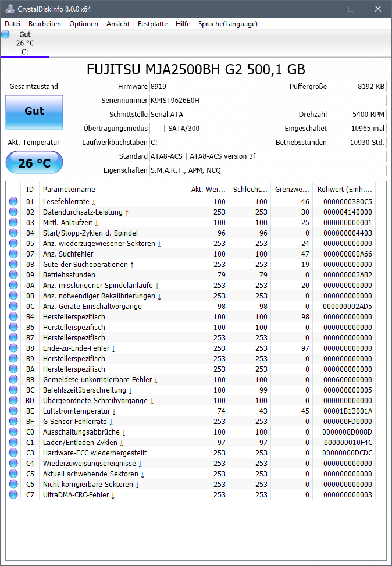
Task: Click status orb of wiederzugewiesener Sektoren row
Action: pyautogui.click(x=13, y=243)
